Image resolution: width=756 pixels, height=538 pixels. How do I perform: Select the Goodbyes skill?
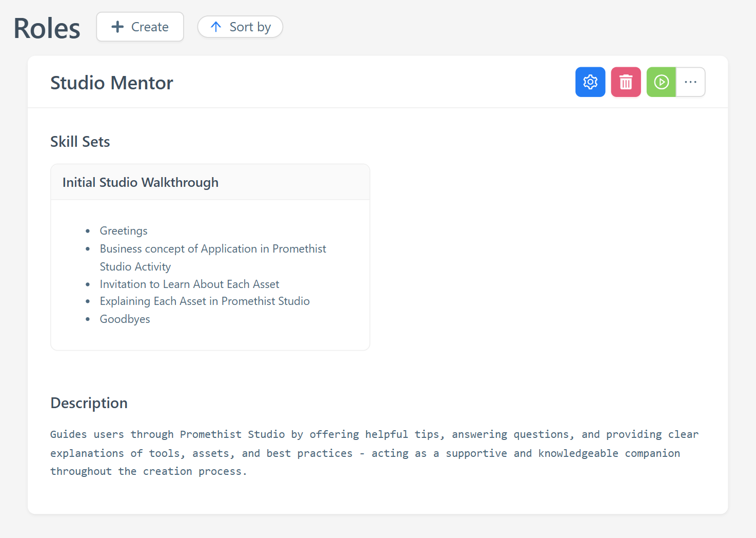coord(125,319)
